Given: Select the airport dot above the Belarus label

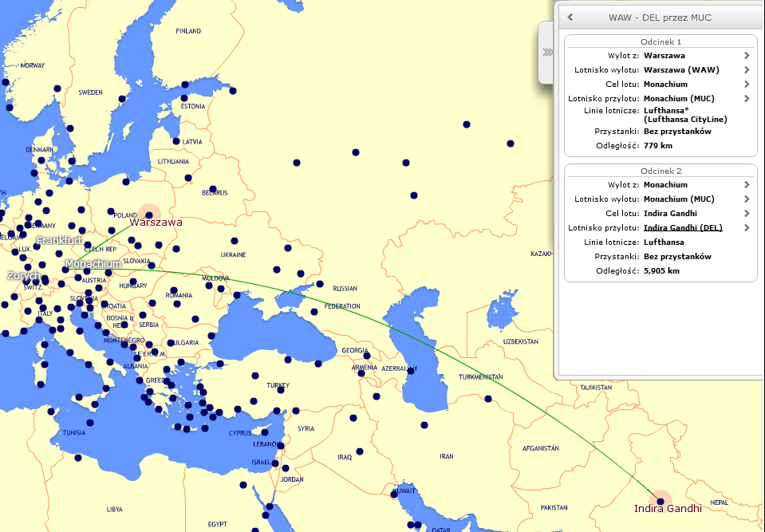Looking at the screenshot, I should [213, 189].
